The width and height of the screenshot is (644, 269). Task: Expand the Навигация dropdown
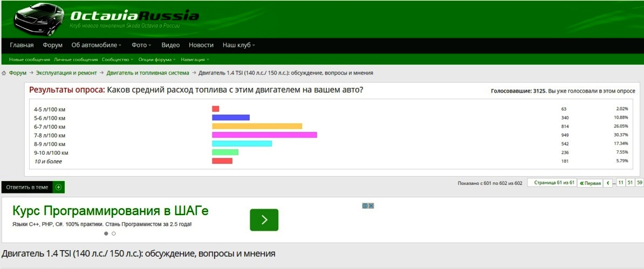195,59
